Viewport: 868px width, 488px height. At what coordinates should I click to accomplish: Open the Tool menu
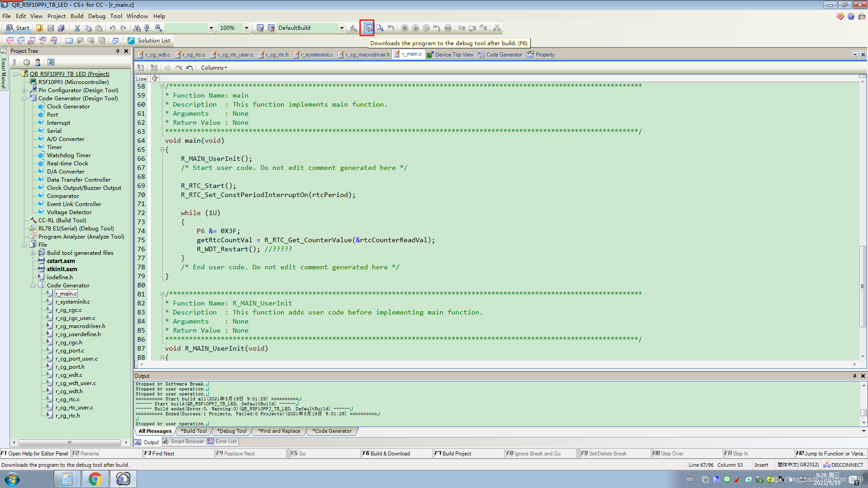pyautogui.click(x=116, y=16)
